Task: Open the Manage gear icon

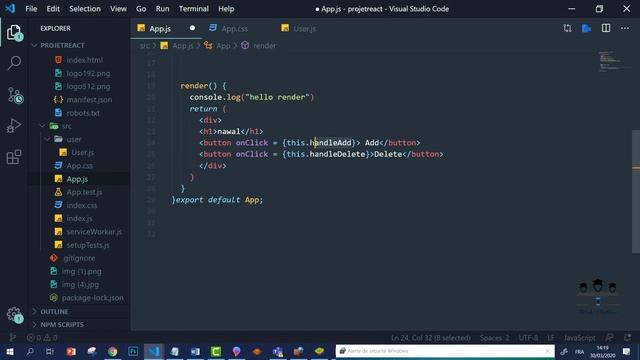Action: pyautogui.click(x=15, y=314)
